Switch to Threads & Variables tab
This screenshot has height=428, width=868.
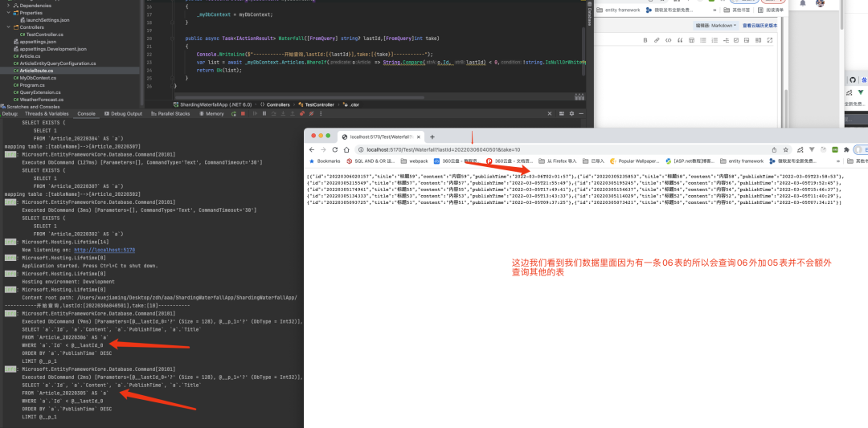tap(47, 113)
